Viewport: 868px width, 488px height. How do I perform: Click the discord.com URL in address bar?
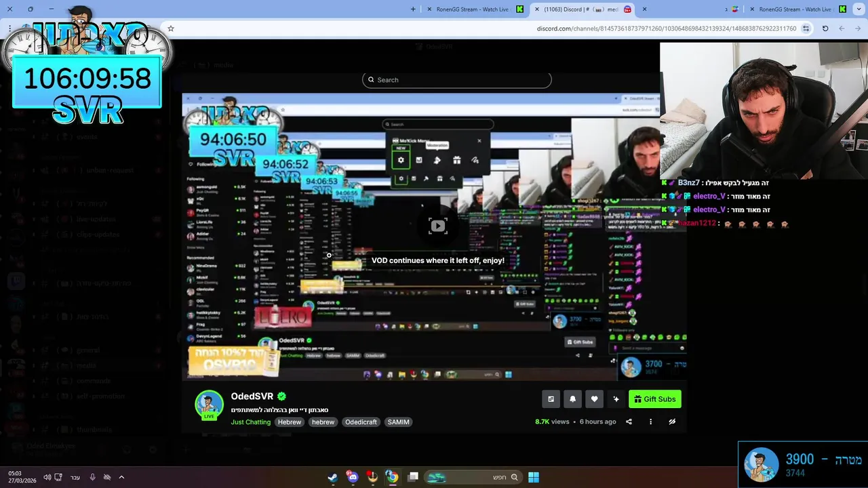tap(666, 28)
